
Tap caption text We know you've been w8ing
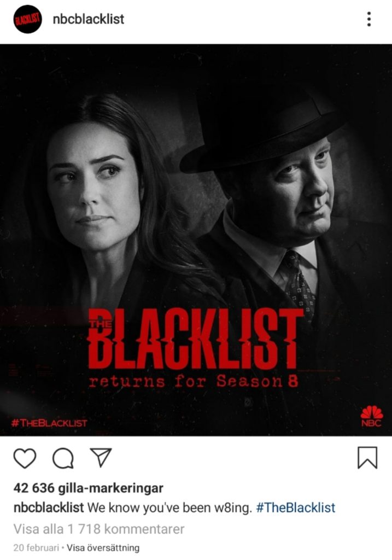(x=170, y=507)
